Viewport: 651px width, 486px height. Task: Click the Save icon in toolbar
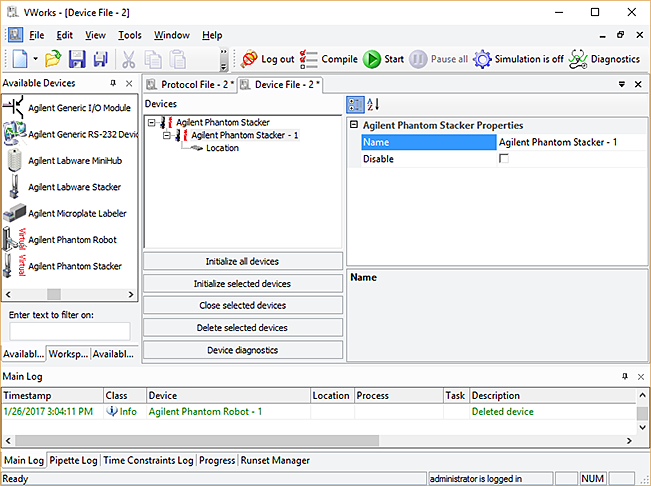coord(76,59)
